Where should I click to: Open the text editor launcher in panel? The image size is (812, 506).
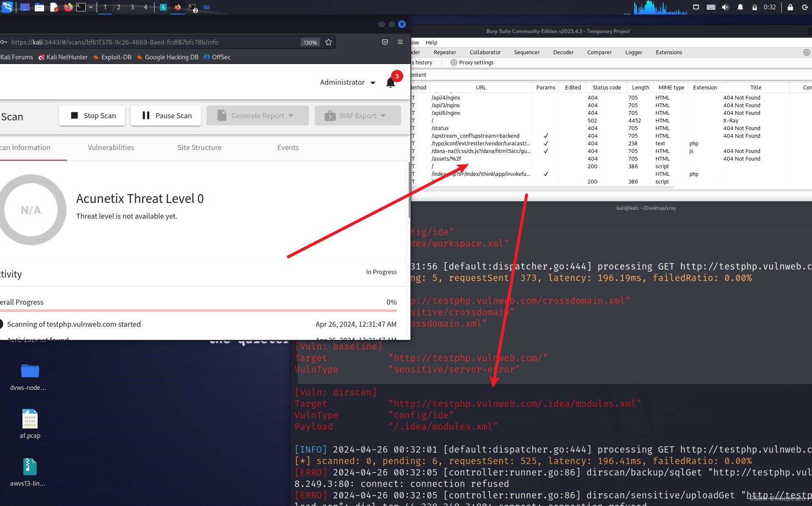click(54, 7)
